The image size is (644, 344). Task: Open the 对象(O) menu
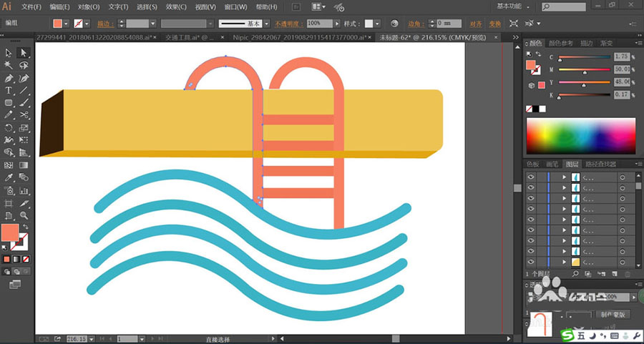[x=89, y=7]
